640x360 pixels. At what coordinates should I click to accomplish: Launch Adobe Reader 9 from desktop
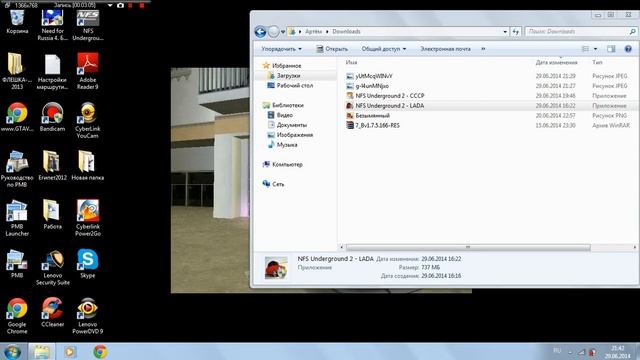tap(88, 71)
